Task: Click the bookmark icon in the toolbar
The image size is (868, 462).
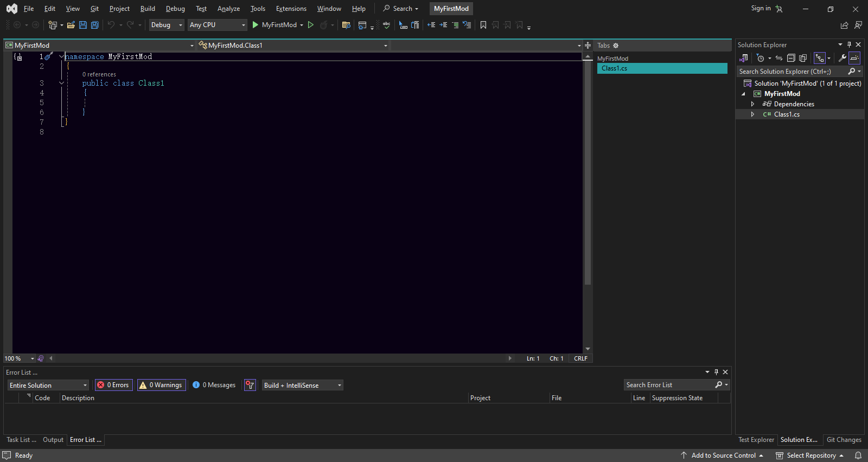Action: [x=483, y=25]
